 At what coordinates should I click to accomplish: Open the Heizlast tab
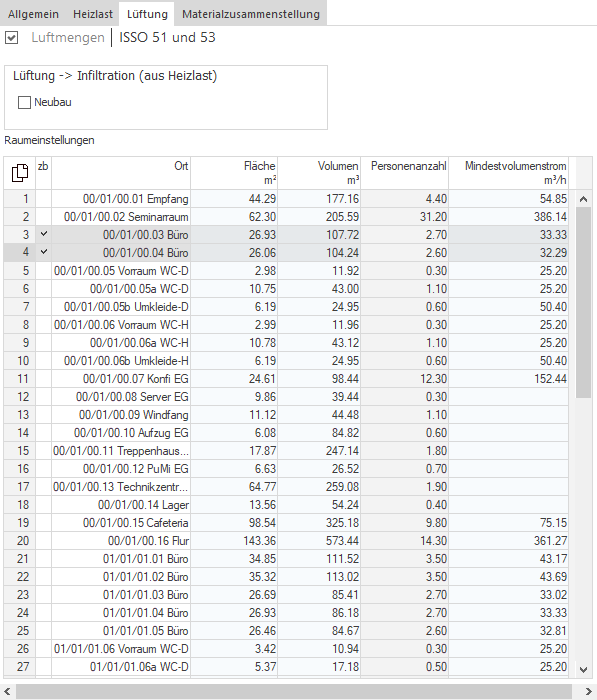[93, 14]
